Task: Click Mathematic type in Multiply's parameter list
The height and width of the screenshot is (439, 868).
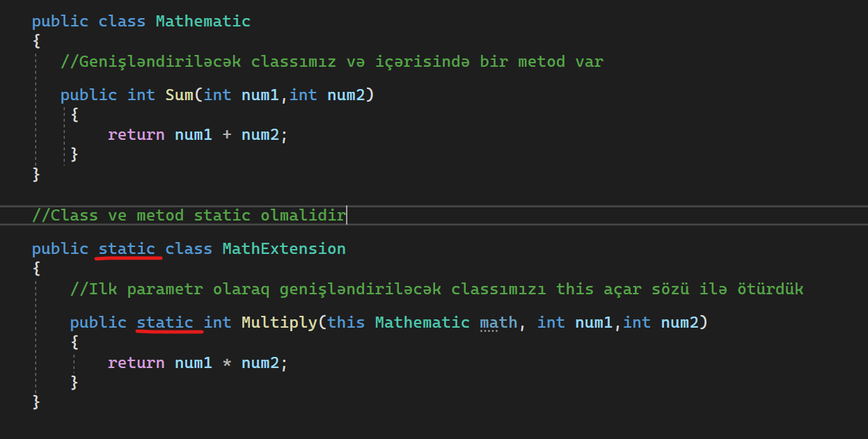Action: pyautogui.click(x=423, y=322)
